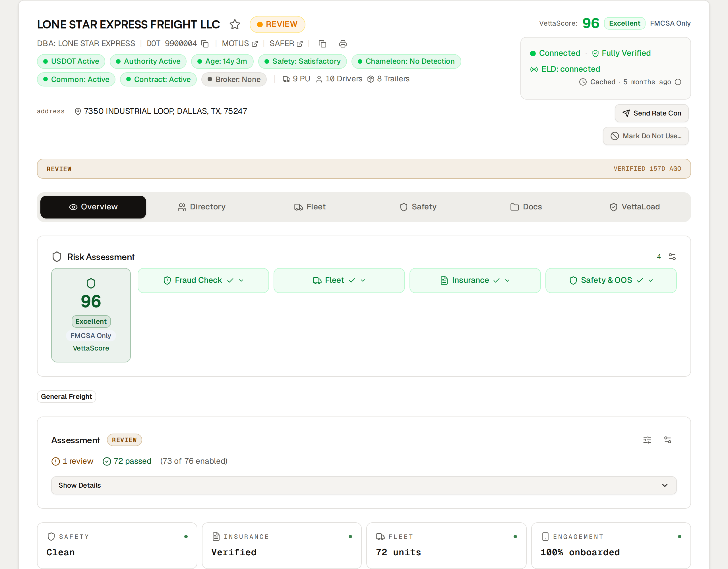Click the 1 review warning icon

pyautogui.click(x=56, y=462)
